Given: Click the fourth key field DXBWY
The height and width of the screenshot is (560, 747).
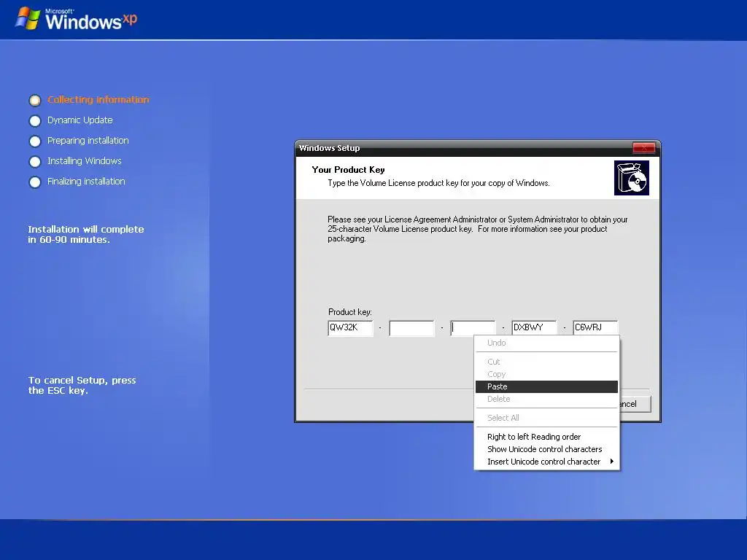Looking at the screenshot, I should (534, 327).
